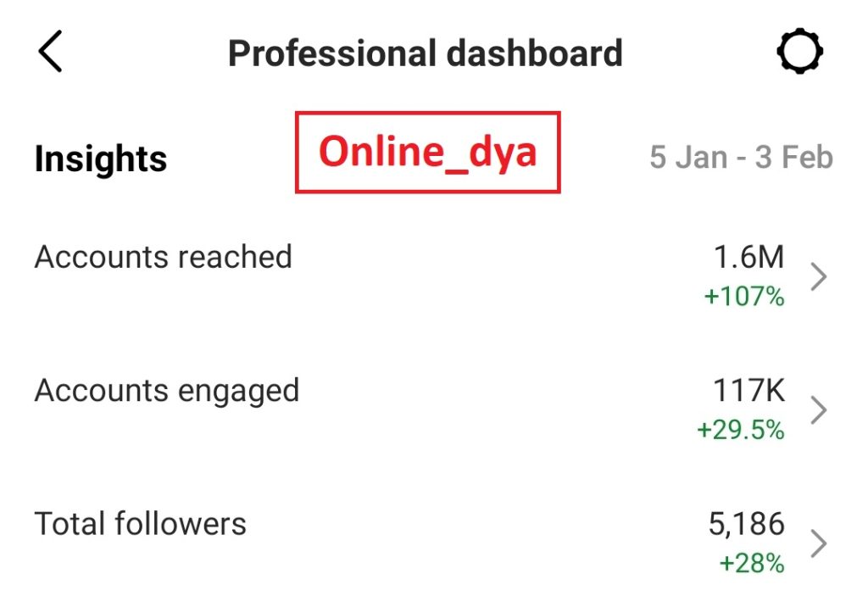Tap the back arrow icon

coord(50,52)
